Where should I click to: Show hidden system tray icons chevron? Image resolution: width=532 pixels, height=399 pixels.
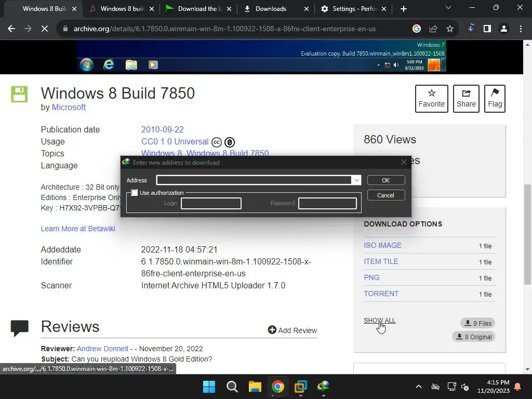[419, 387]
